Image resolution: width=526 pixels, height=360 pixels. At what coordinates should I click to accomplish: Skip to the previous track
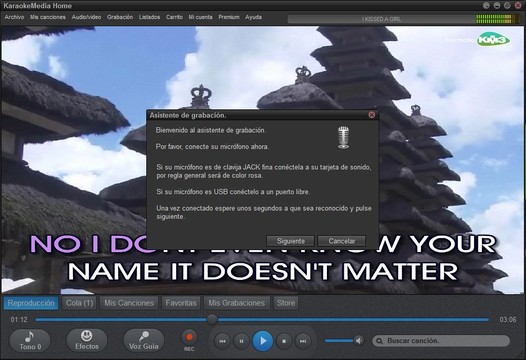[x=222, y=341]
